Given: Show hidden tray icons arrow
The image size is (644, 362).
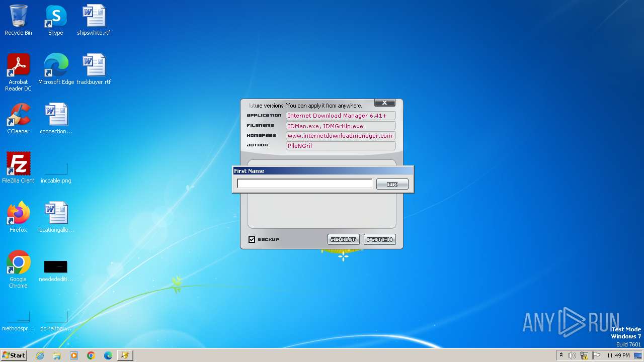Looking at the screenshot, I should coord(561,355).
